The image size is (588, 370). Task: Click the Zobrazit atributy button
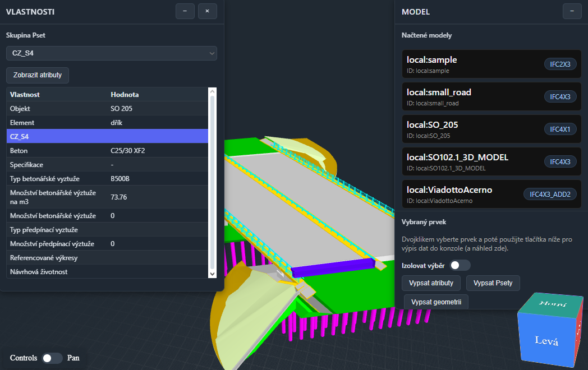point(38,75)
